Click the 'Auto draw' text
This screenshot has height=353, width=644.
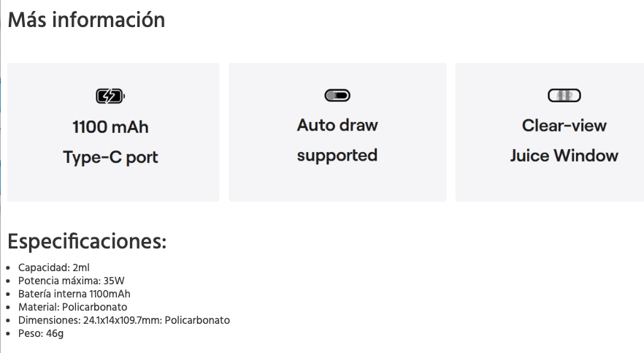(337, 125)
